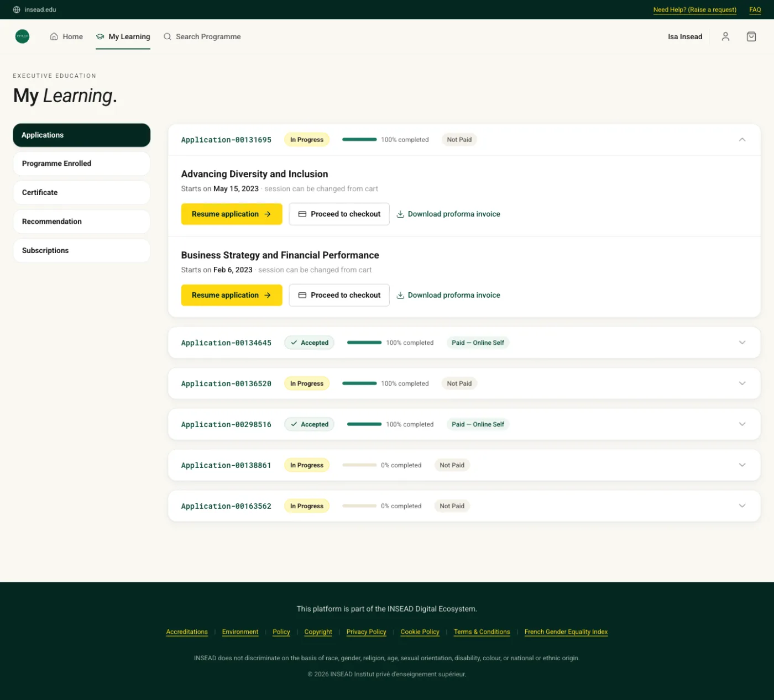This screenshot has width=774, height=700.
Task: Click progress bar of Application-00131695
Action: (359, 140)
